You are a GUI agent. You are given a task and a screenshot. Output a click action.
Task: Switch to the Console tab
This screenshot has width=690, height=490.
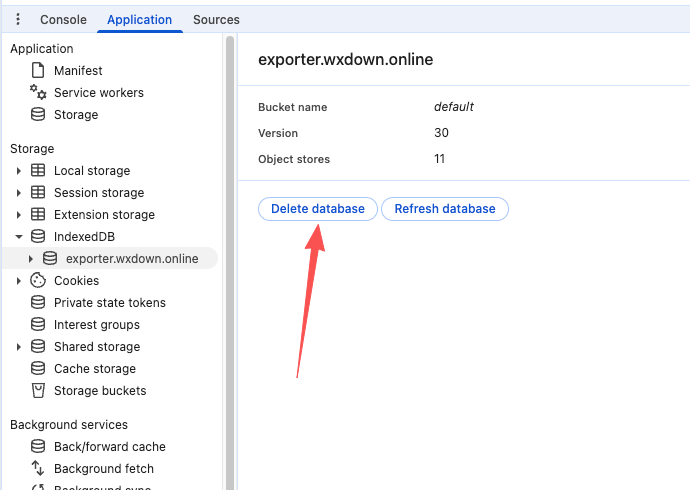63,20
